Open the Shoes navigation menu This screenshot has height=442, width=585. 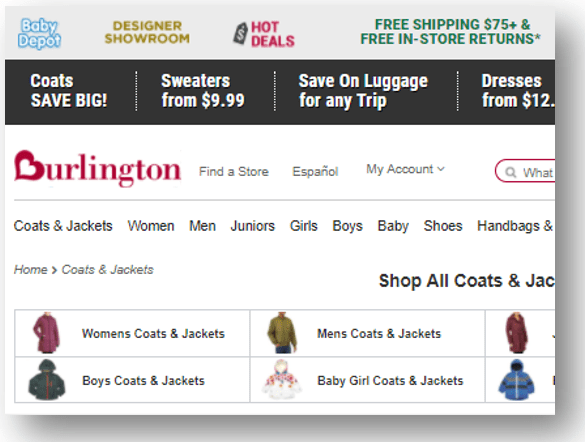[443, 226]
